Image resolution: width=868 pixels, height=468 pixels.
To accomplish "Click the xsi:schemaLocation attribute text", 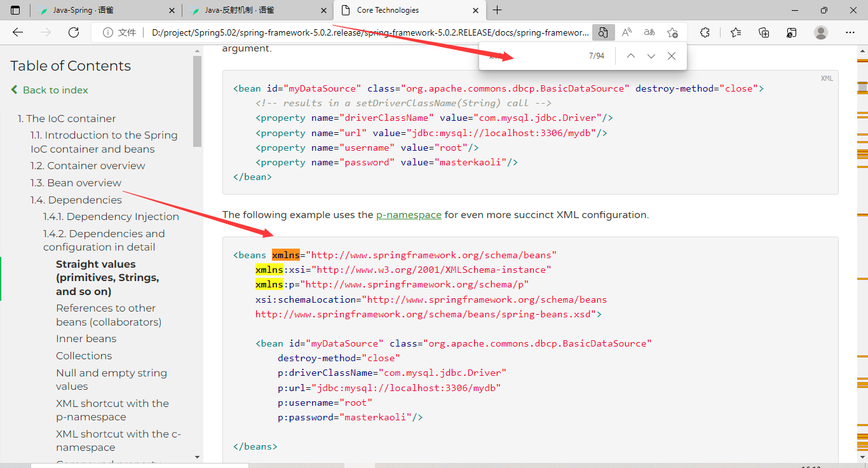I will 308,299.
